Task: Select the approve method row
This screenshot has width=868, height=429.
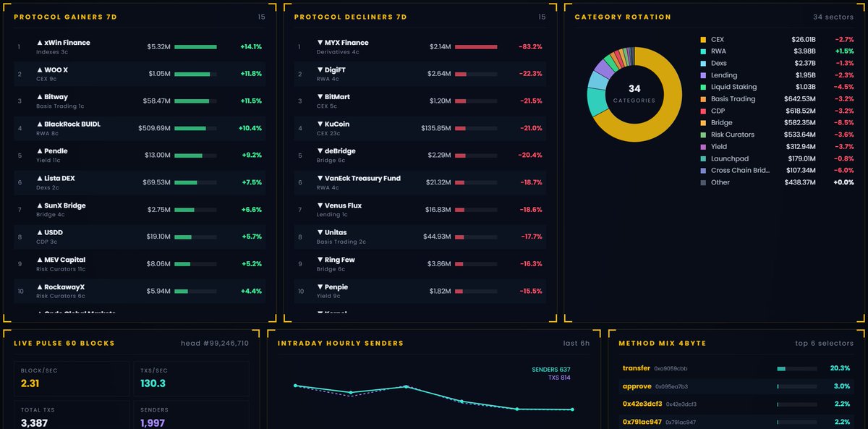Action: (736, 386)
